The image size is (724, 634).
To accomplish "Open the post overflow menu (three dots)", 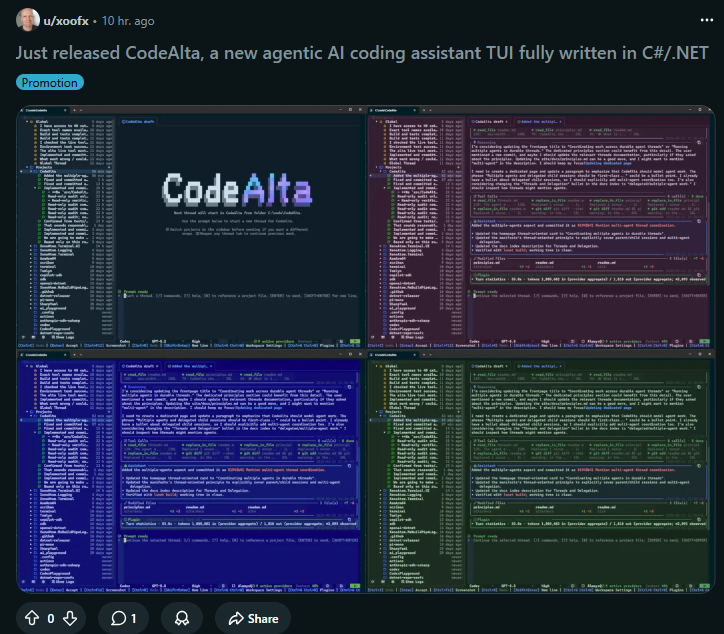I will pos(706,20).
